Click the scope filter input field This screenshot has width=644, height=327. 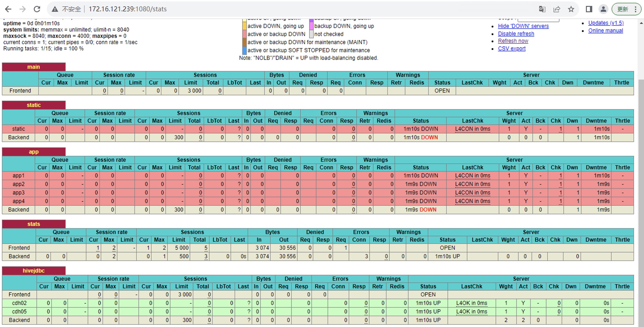538,20
